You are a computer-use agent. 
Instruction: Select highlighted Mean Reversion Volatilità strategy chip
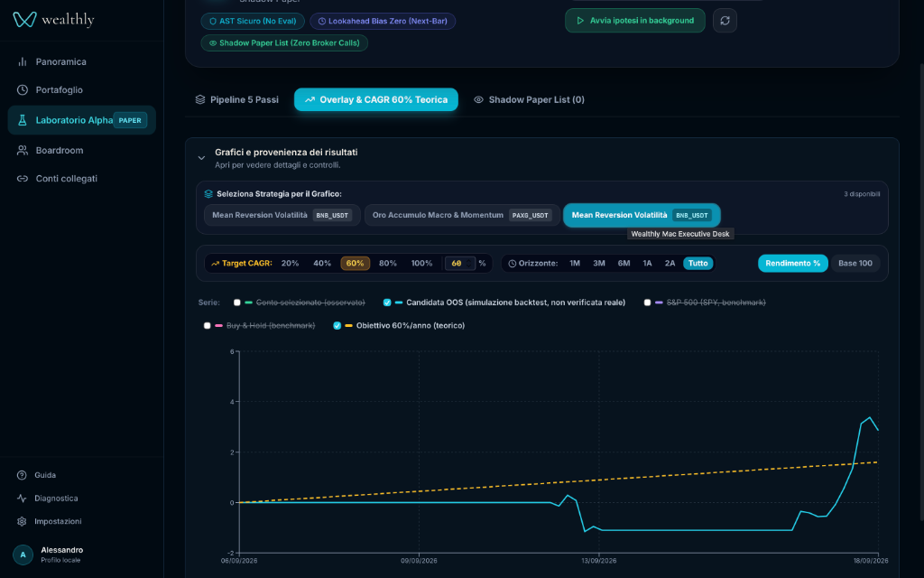[x=642, y=215]
